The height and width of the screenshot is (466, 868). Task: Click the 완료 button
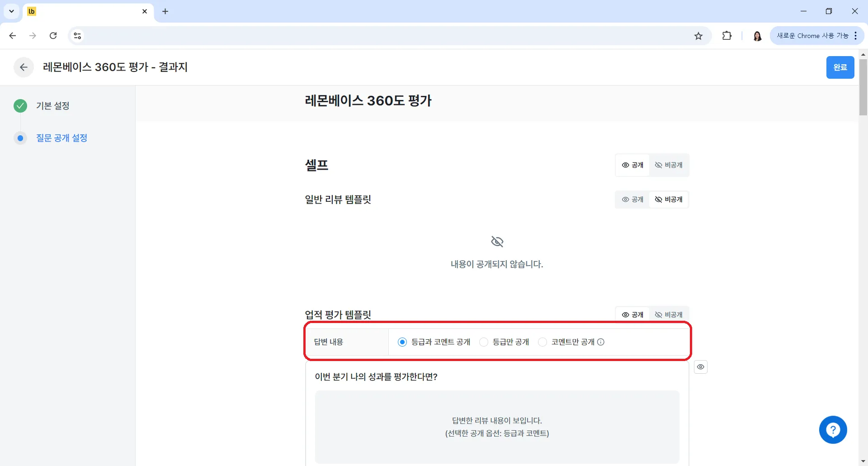[840, 67]
